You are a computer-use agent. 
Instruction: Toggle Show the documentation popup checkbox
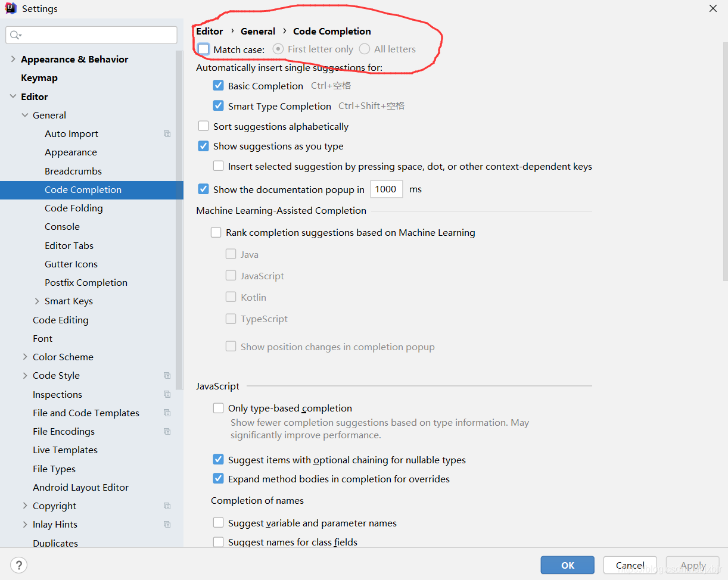(x=204, y=189)
